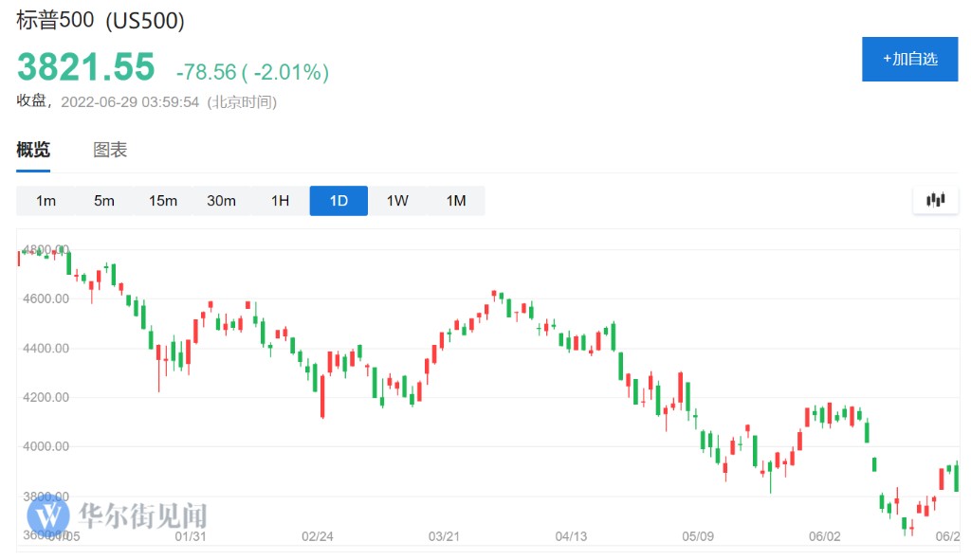Switch to the 概览 tab

[x=33, y=150]
